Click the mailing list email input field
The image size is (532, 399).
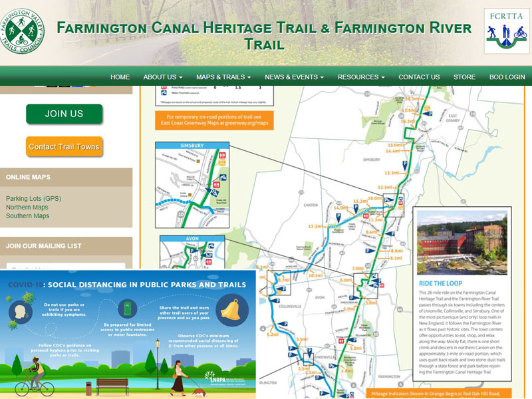(66, 266)
